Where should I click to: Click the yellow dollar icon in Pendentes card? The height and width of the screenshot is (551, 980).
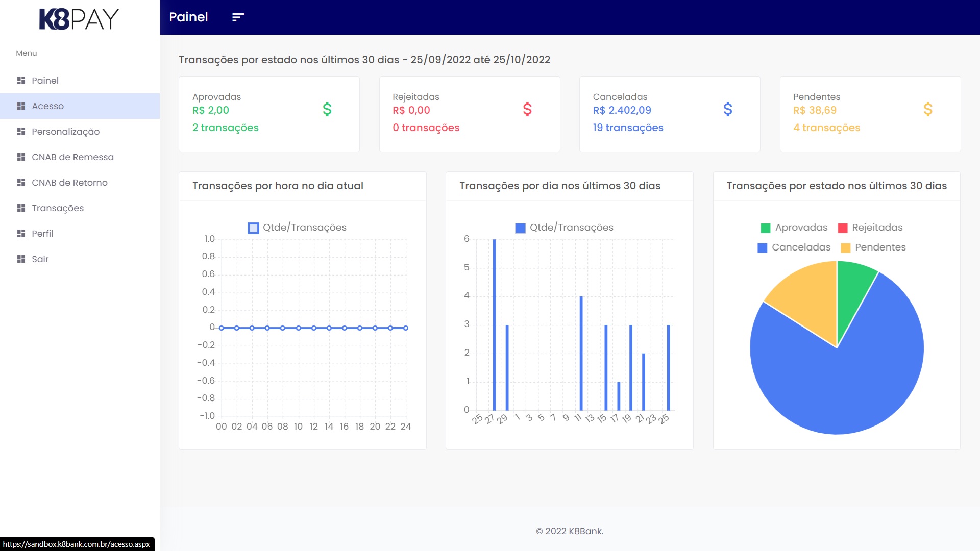(x=928, y=109)
